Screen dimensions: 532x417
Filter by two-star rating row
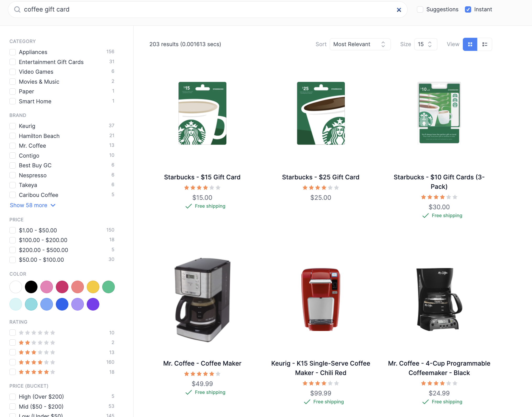tap(13, 343)
